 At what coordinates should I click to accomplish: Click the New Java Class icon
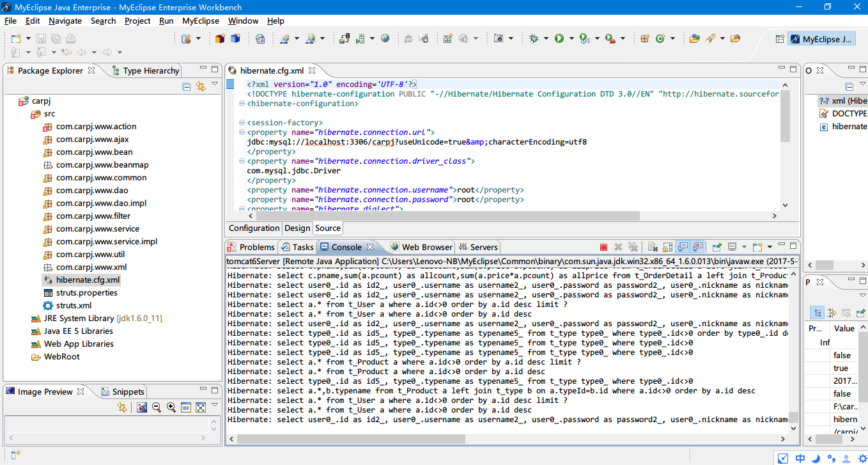point(660,39)
